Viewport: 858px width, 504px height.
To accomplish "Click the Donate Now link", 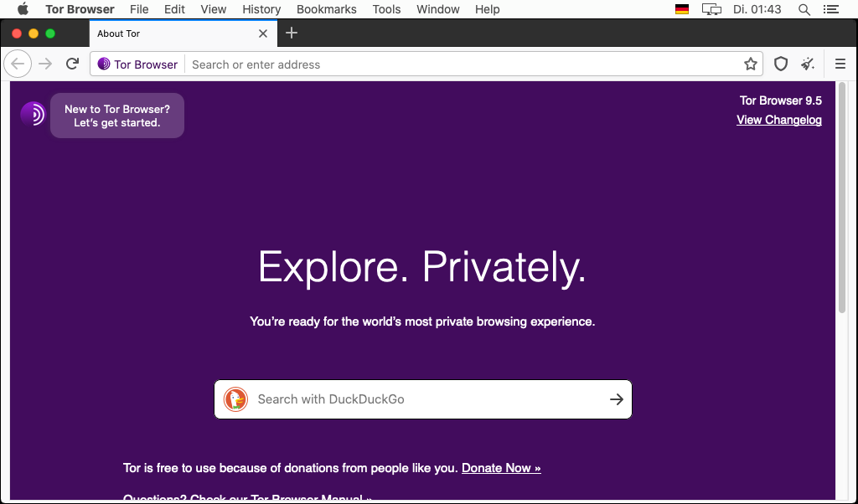I will click(x=501, y=468).
